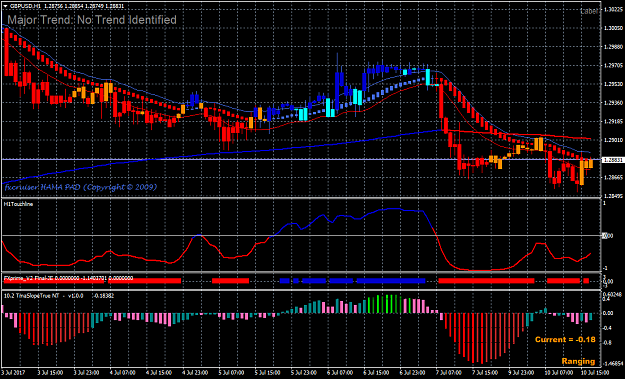Click the -0.18382 indicator value text
Image resolution: width=625 pixels, height=379 pixels.
pos(104,296)
